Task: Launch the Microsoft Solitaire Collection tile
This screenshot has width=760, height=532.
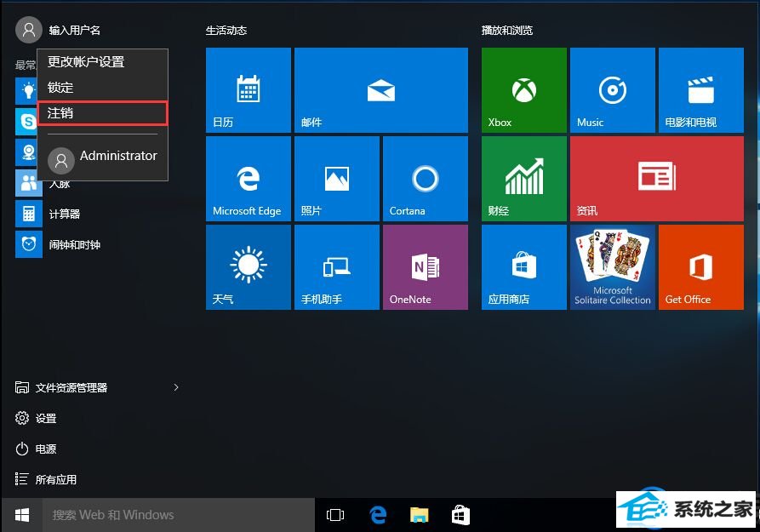Action: coord(613,267)
